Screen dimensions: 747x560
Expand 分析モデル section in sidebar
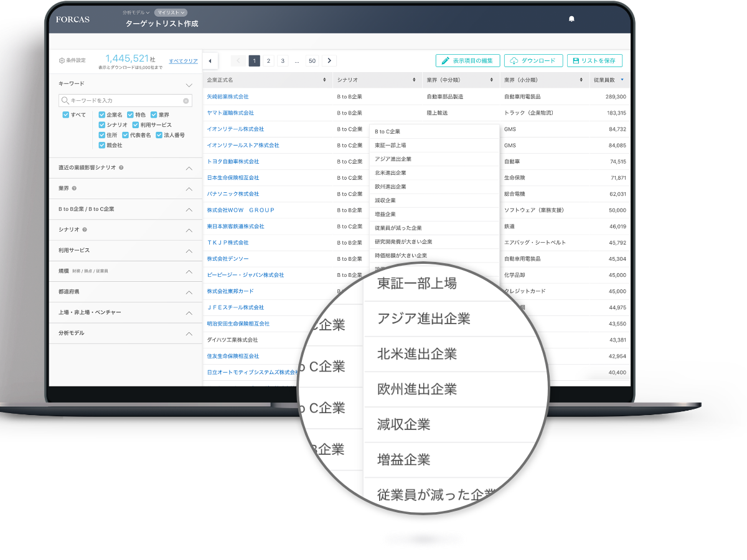click(189, 334)
